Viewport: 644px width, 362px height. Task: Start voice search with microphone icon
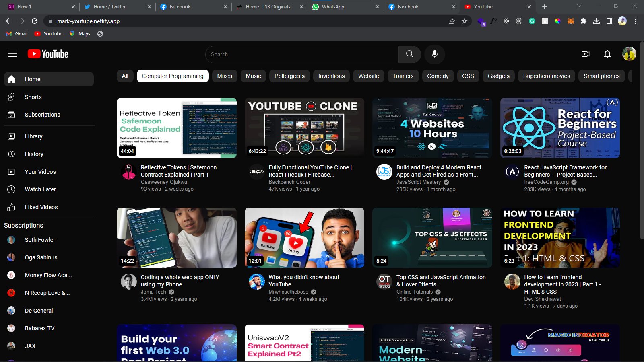click(434, 54)
